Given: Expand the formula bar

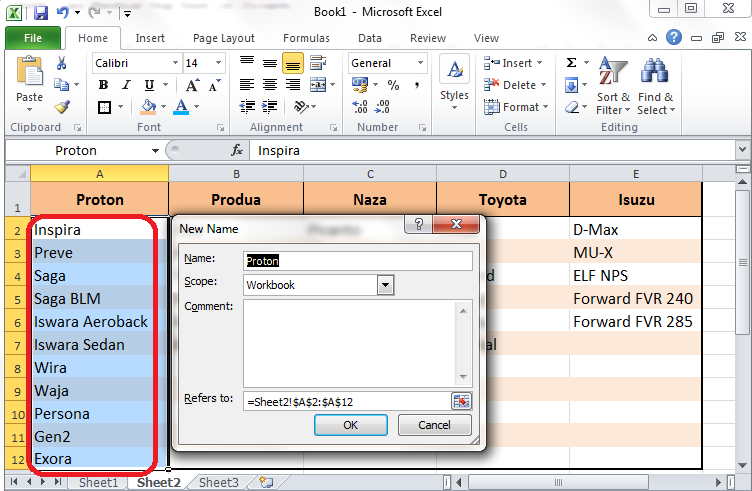Looking at the screenshot, I should point(742,150).
